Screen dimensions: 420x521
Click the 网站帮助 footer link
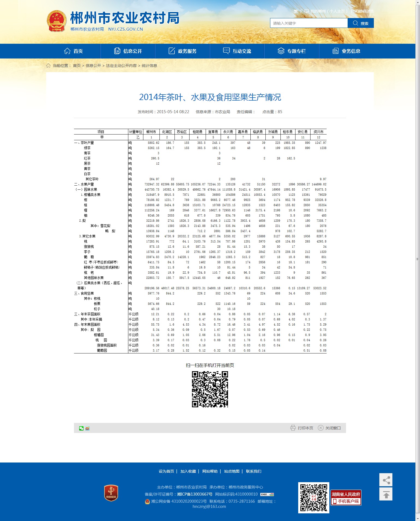coord(210,471)
